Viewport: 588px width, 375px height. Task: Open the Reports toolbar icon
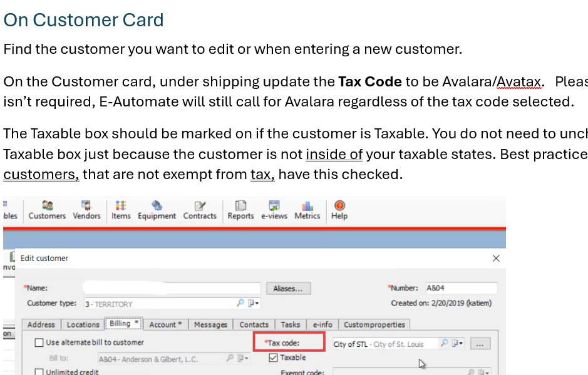(x=240, y=210)
